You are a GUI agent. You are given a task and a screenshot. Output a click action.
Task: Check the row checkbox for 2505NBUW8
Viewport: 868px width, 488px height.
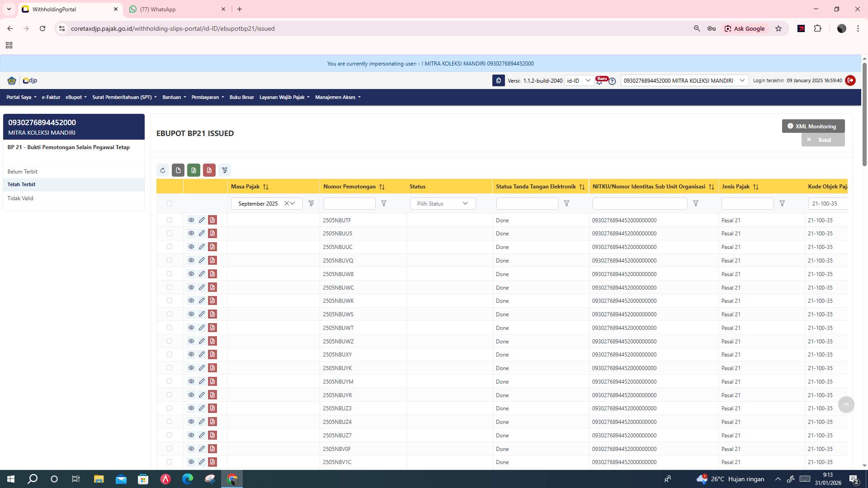170,274
